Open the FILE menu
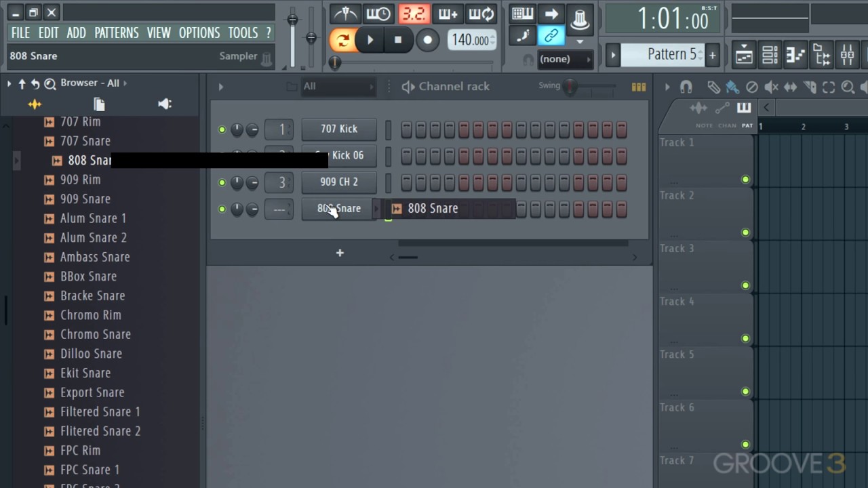868x488 pixels. [20, 33]
